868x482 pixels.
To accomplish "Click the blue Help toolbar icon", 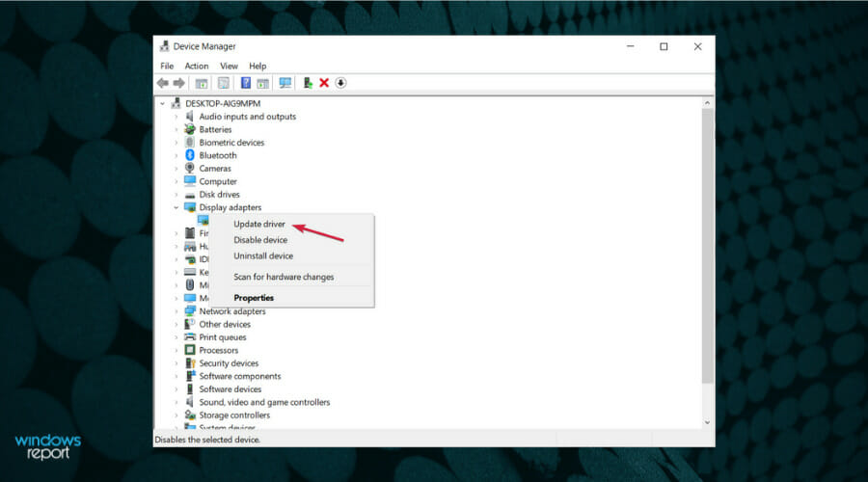I will (245, 83).
